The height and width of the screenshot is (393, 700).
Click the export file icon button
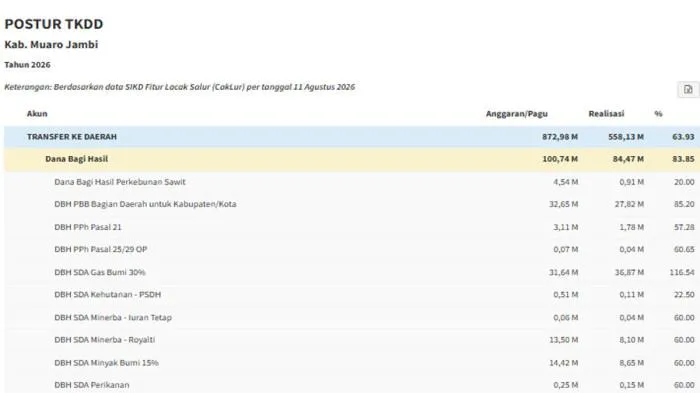[x=688, y=89]
